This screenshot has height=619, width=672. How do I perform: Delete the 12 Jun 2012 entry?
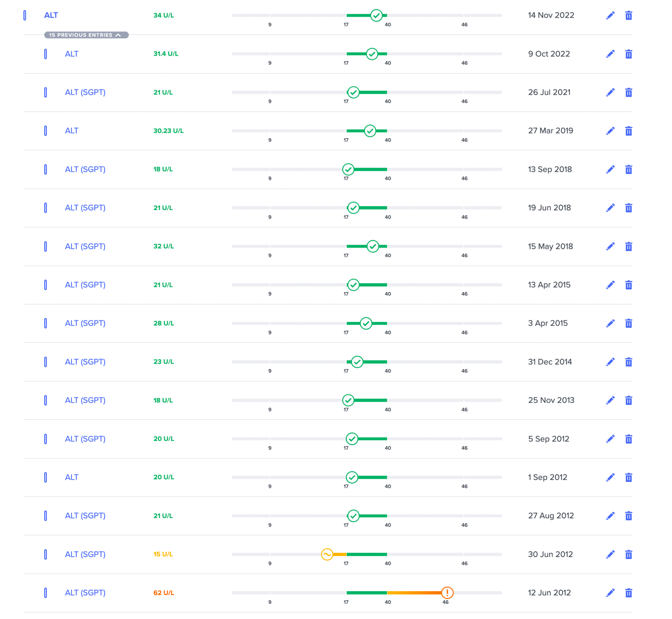[628, 593]
